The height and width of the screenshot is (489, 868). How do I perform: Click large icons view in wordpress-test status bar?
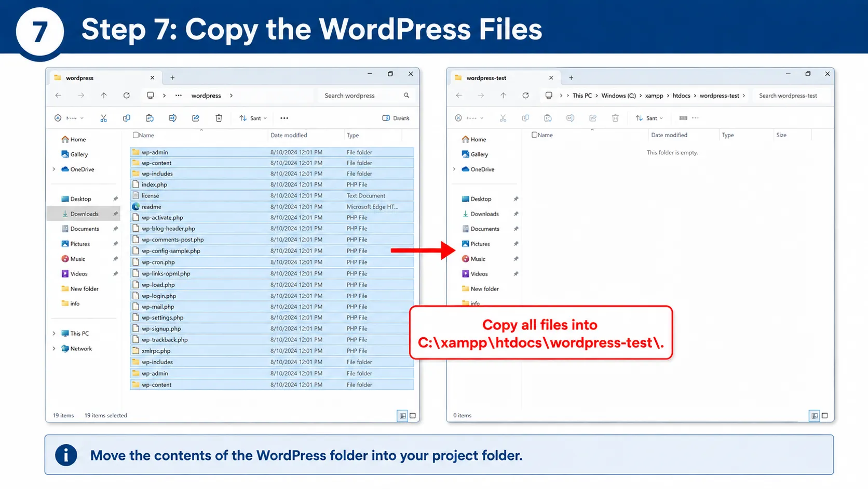coord(824,416)
